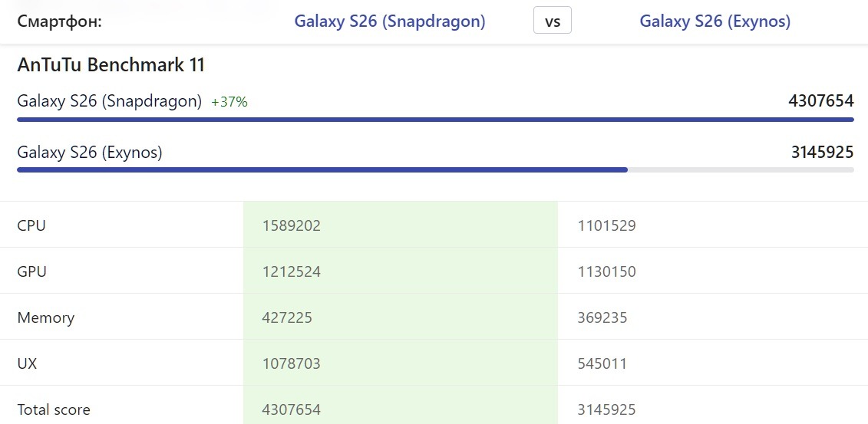Select the UX row label
Viewport: 868px width, 424px height.
(x=27, y=363)
